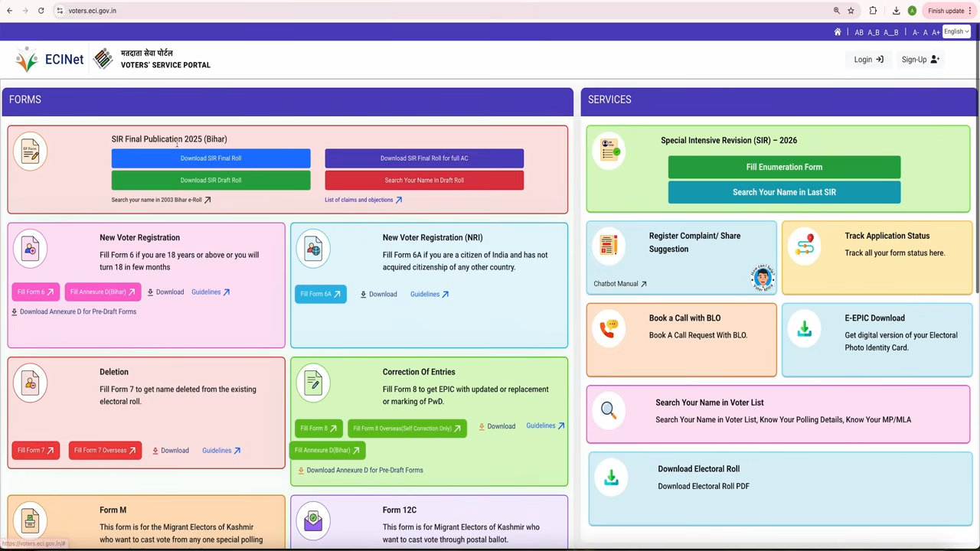Open the site information control in the address bar
Image resolution: width=980 pixels, height=551 pixels.
[x=60, y=11]
